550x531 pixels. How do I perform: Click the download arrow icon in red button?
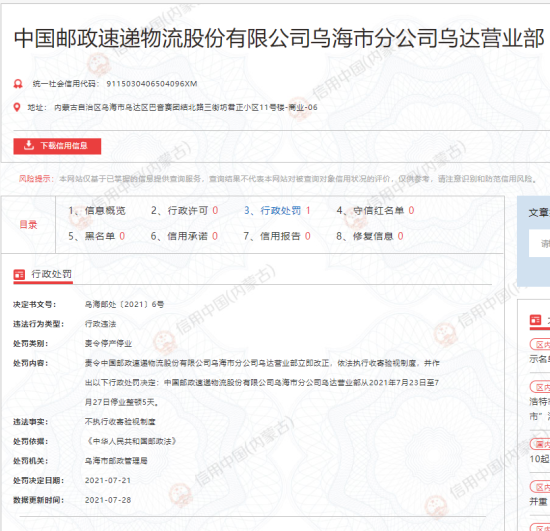[x=29, y=145]
